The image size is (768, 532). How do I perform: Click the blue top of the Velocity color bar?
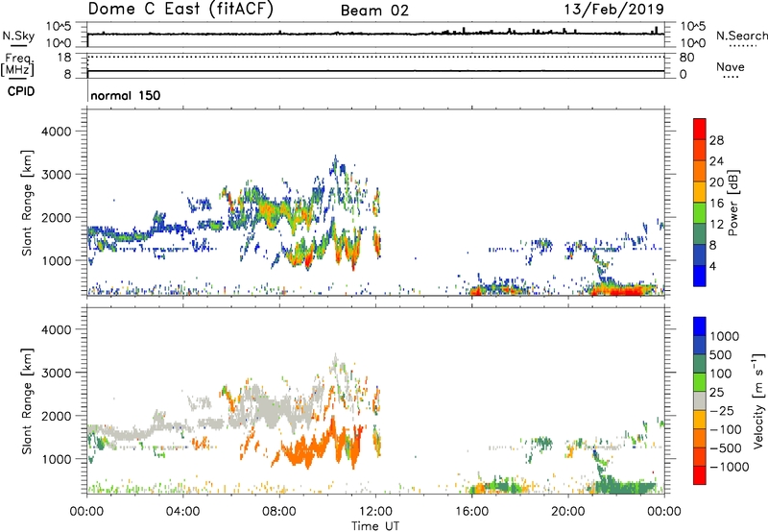[x=700, y=326]
